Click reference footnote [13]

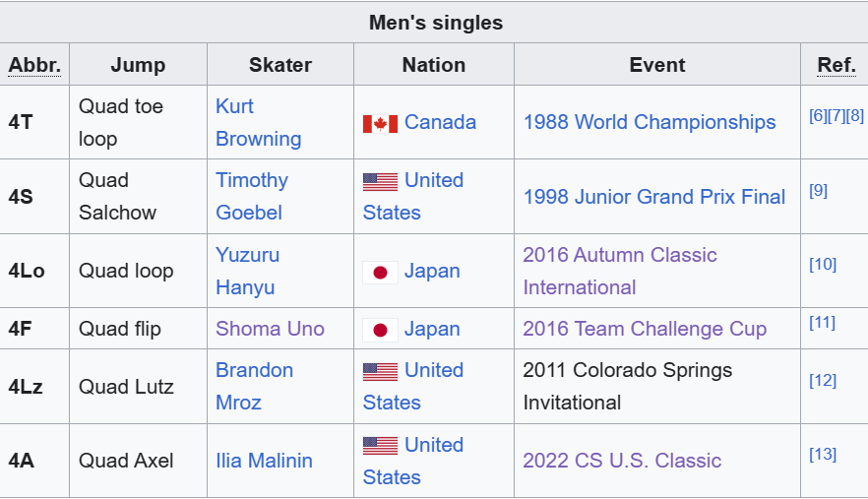coord(823,455)
